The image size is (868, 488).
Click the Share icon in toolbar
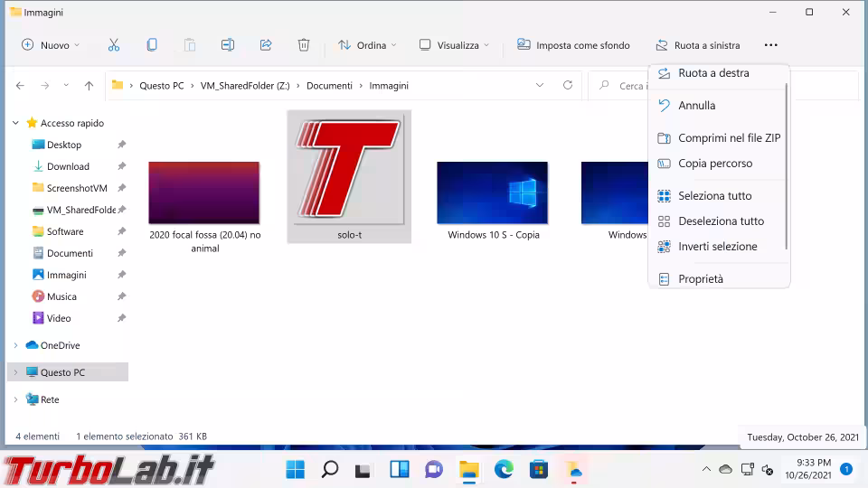tap(266, 45)
